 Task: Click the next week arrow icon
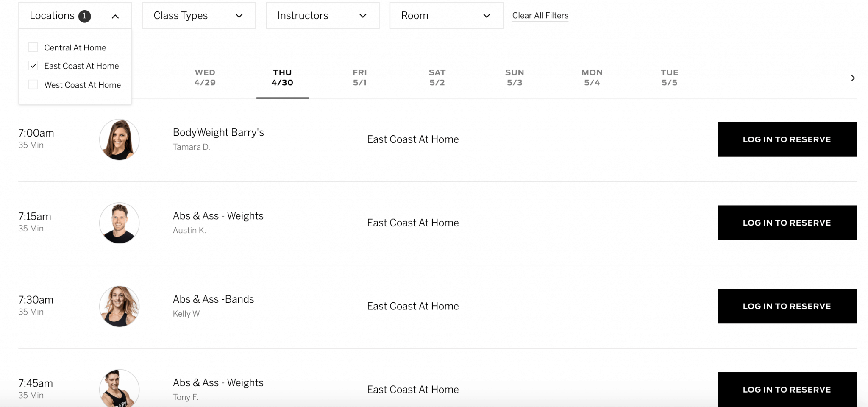853,78
